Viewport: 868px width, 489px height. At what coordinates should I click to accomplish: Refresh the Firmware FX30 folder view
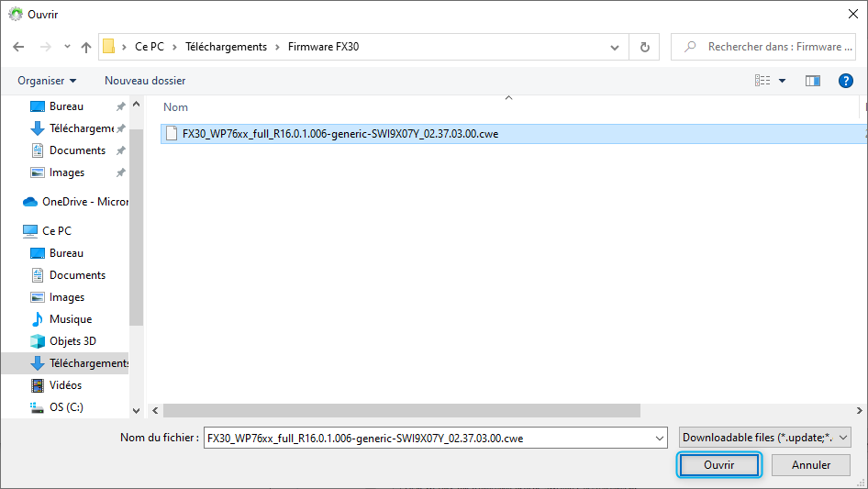[x=645, y=47]
